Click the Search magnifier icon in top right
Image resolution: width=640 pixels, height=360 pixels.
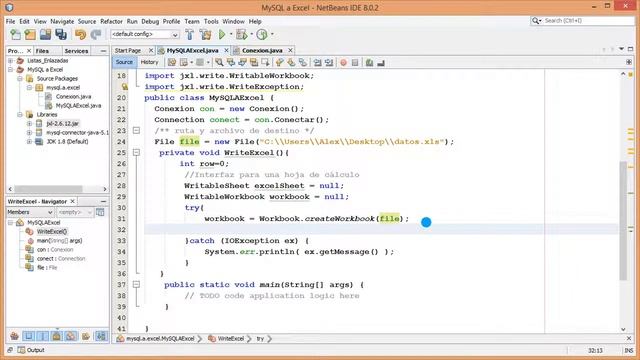tap(536, 20)
